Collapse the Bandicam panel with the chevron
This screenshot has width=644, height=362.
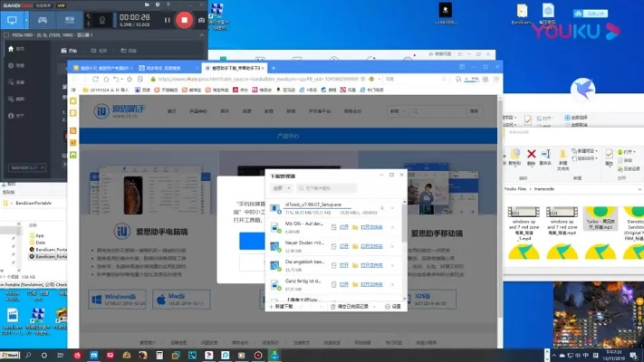[201, 35]
